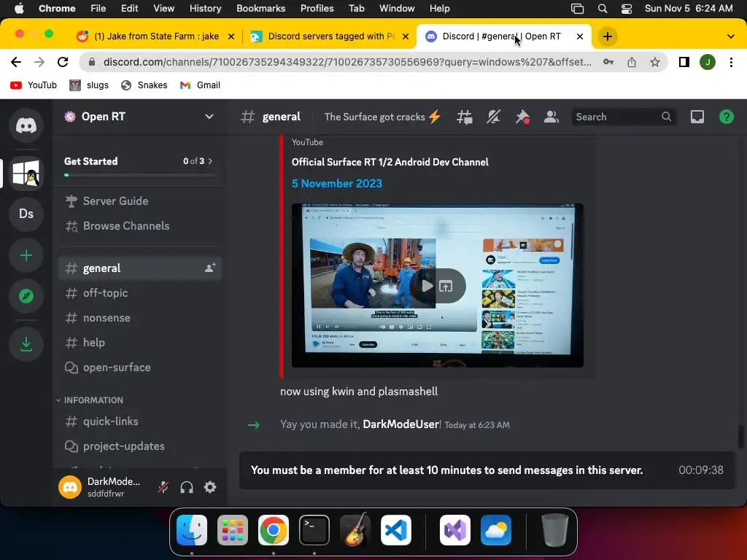Viewport: 747px width, 560px height.
Task: Open the 5 November 2023 video link
Action: (x=337, y=183)
